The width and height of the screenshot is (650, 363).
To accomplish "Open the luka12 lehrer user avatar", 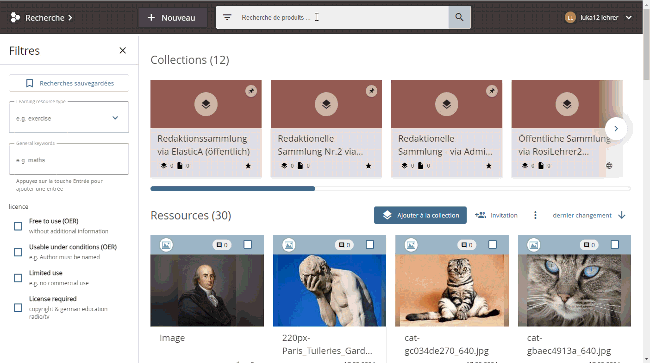I will coord(570,17).
